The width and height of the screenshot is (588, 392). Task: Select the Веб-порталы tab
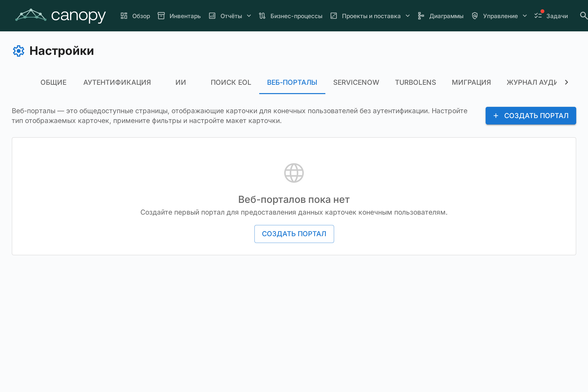pos(292,82)
